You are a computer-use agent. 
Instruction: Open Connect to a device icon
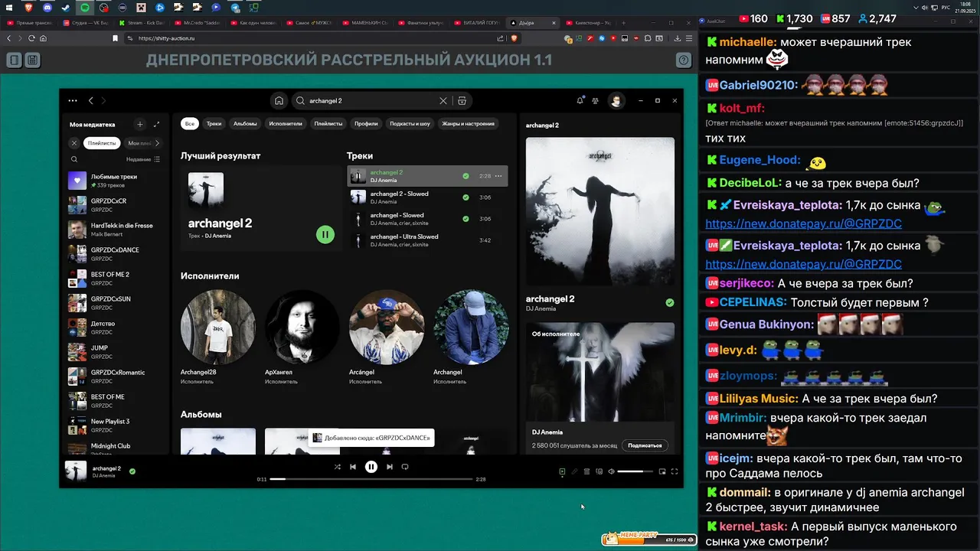point(599,471)
